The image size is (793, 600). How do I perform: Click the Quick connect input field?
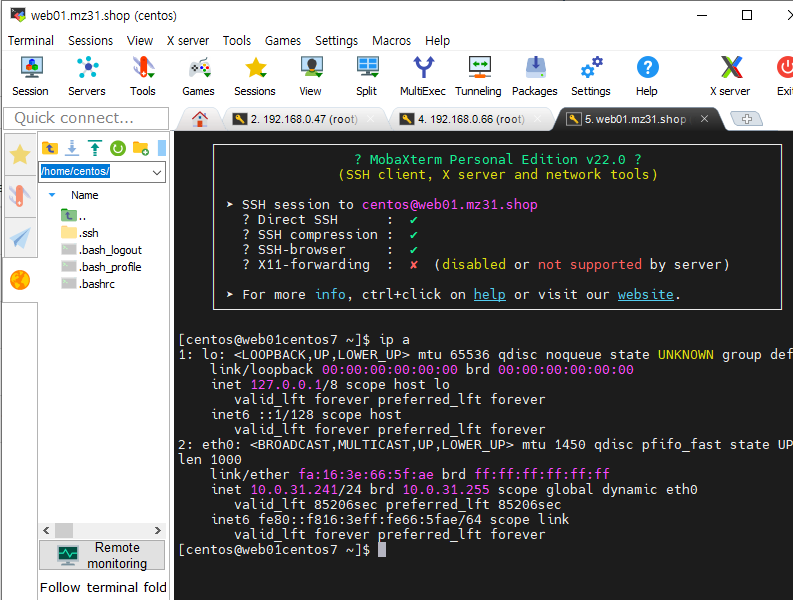(x=86, y=118)
